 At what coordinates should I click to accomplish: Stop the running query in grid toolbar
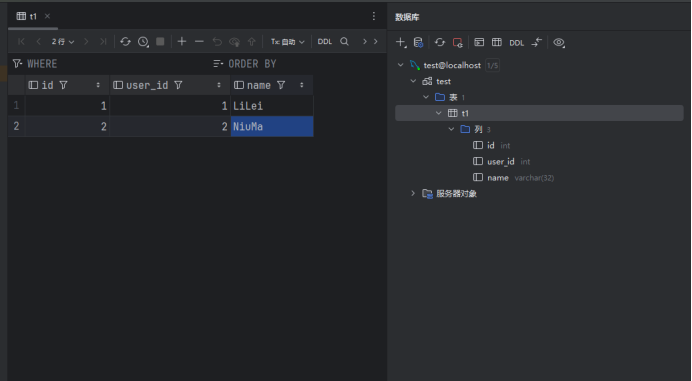tap(160, 41)
